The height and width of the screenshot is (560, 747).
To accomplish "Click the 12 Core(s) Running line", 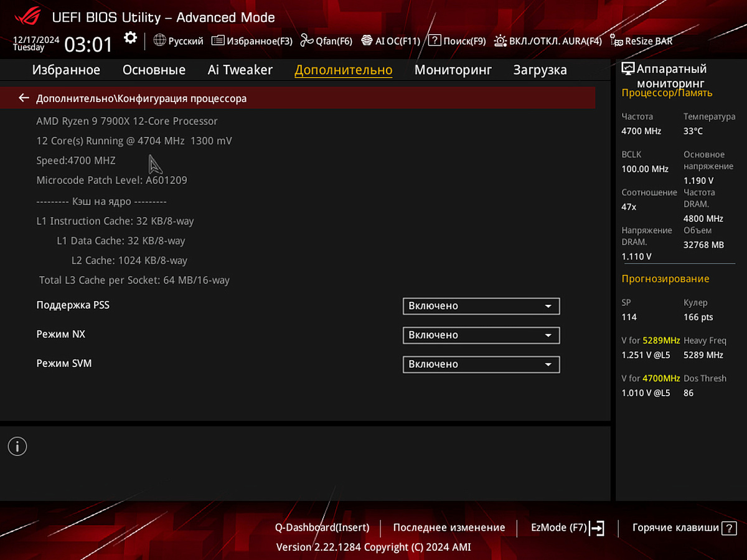I will pos(134,141).
